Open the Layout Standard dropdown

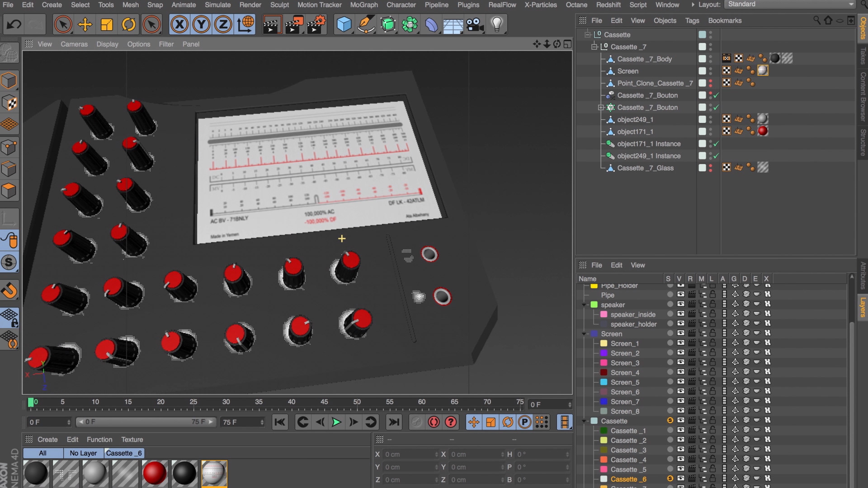tap(790, 5)
